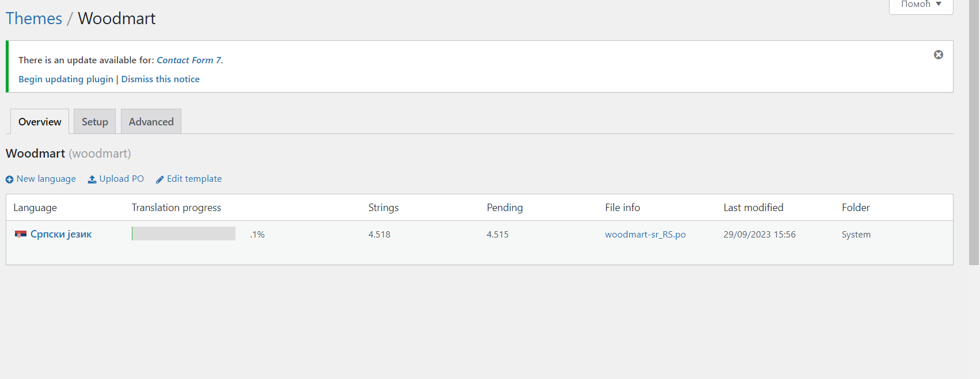Switch to the Setup tab
Image resolution: width=980 pixels, height=379 pixels.
[x=95, y=121]
